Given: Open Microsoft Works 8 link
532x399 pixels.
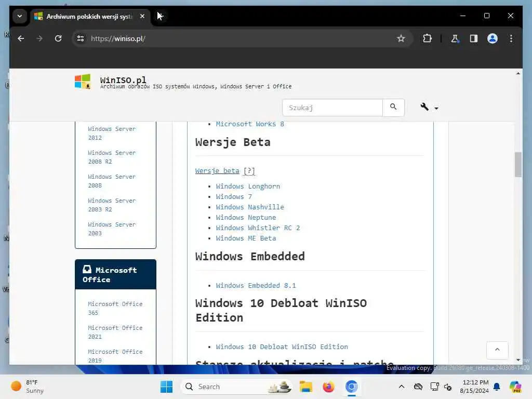Looking at the screenshot, I should 250,124.
